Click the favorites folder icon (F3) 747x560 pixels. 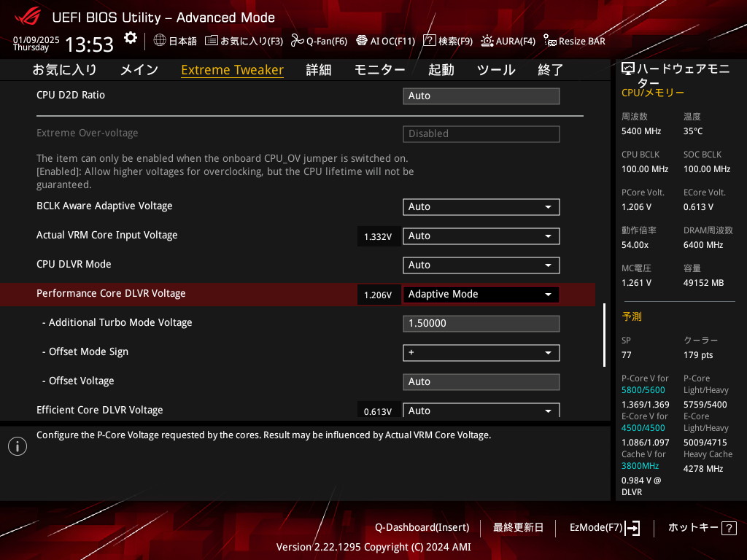point(212,41)
